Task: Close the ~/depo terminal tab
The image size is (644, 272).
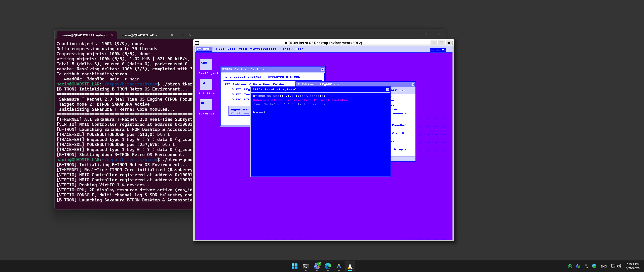Action: coord(111,35)
